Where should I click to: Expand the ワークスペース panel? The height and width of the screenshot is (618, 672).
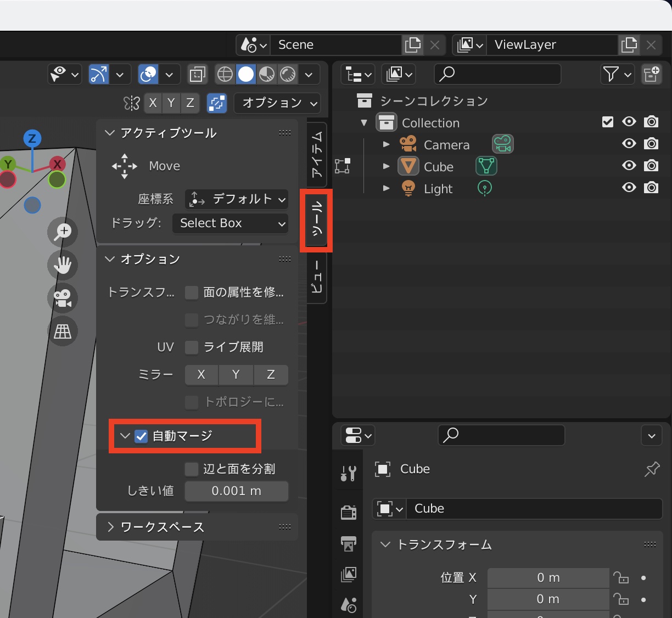[162, 527]
